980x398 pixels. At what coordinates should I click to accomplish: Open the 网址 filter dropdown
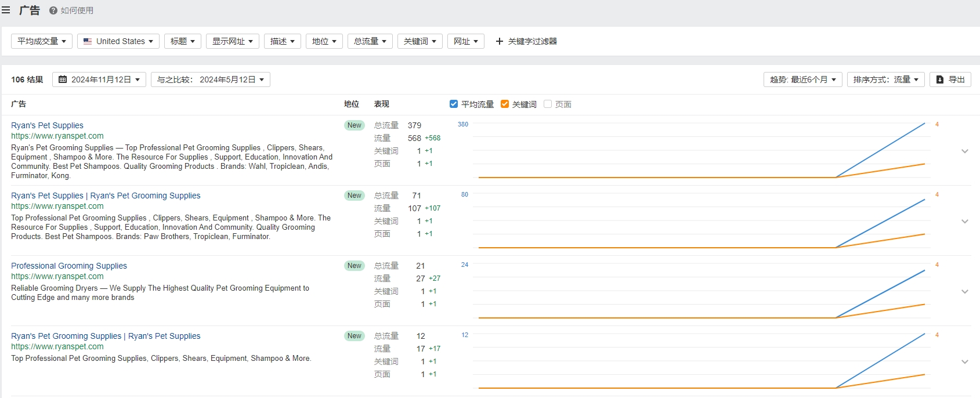(466, 41)
